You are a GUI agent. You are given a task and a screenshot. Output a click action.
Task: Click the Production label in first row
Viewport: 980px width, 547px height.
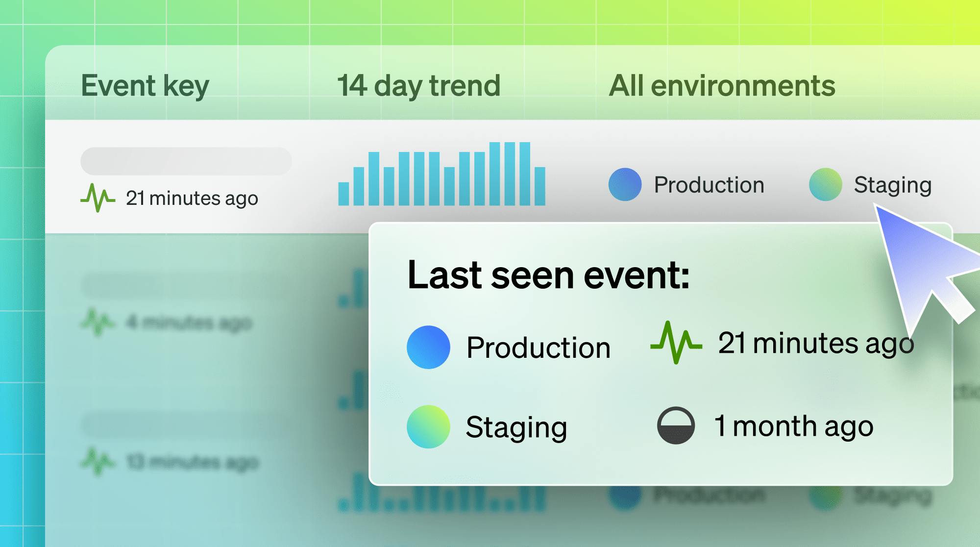(x=709, y=185)
